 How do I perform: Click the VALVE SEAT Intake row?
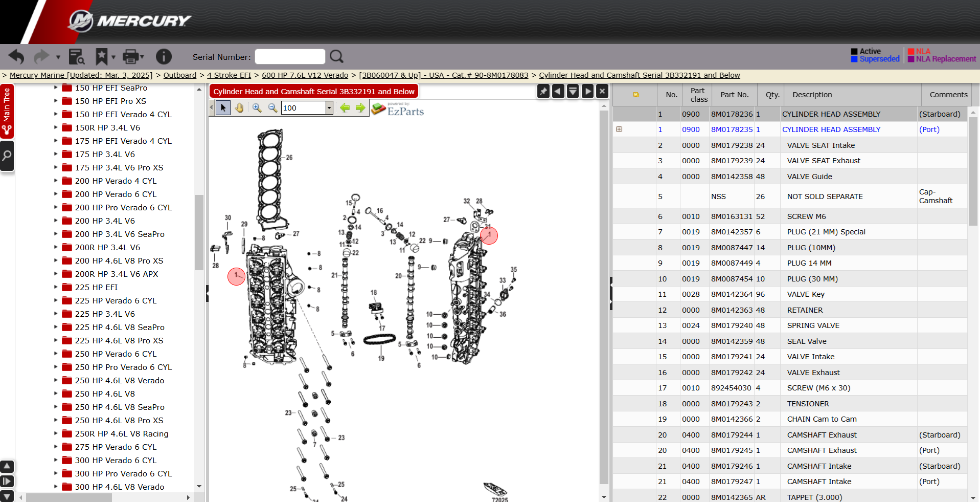tap(790, 145)
